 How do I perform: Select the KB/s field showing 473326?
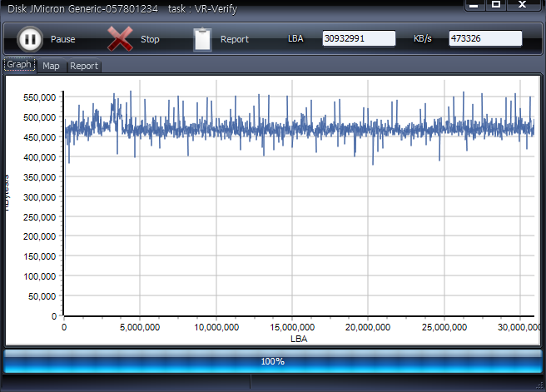(485, 38)
